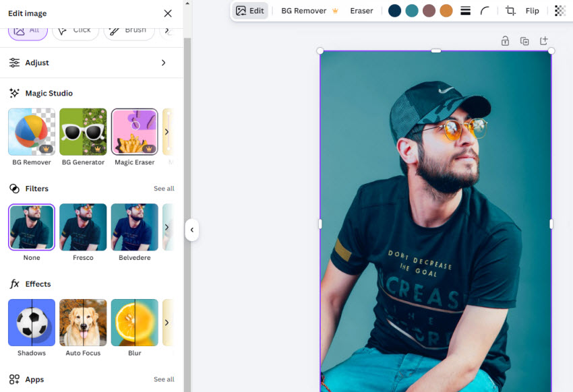Lock the selected image
This screenshot has height=392, width=573.
(505, 41)
